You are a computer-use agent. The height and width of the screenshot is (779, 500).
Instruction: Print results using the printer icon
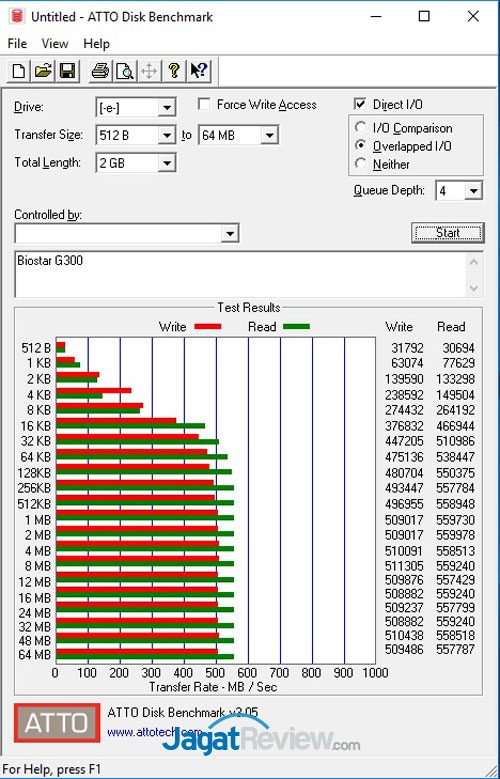[100, 71]
